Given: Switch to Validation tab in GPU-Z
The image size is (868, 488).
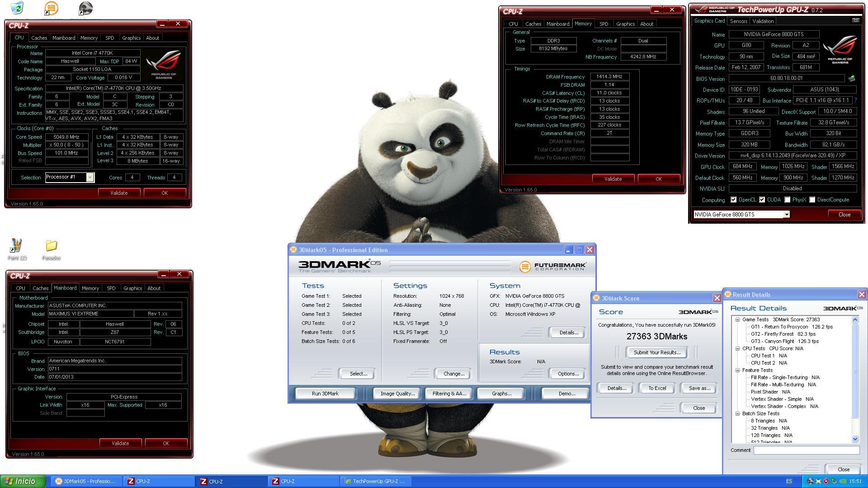Looking at the screenshot, I should (763, 21).
